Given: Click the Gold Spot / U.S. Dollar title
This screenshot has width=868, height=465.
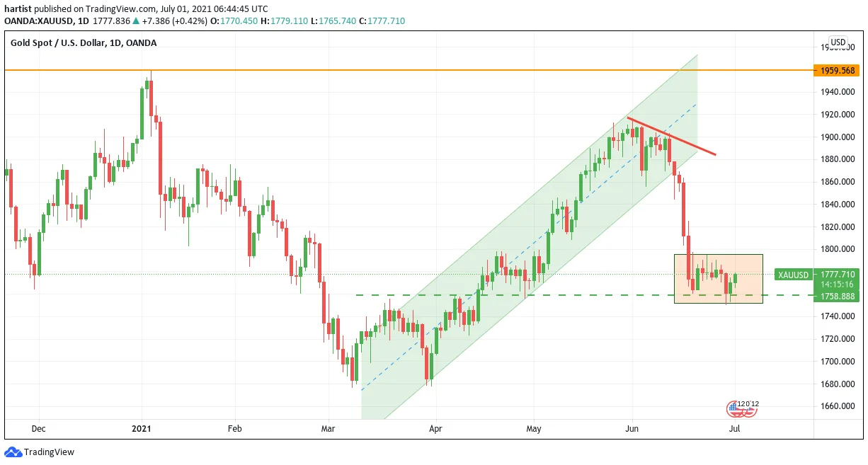Looking at the screenshot, I should point(84,43).
